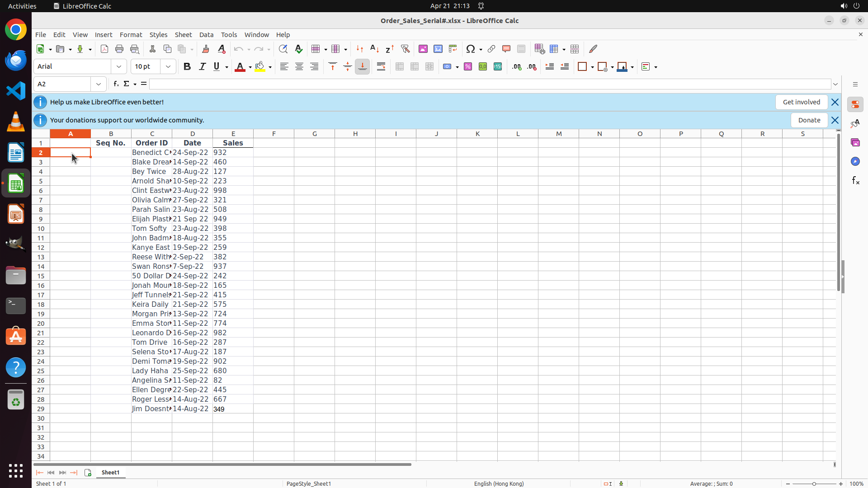
Task: Format cell as percent
Action: (468, 67)
